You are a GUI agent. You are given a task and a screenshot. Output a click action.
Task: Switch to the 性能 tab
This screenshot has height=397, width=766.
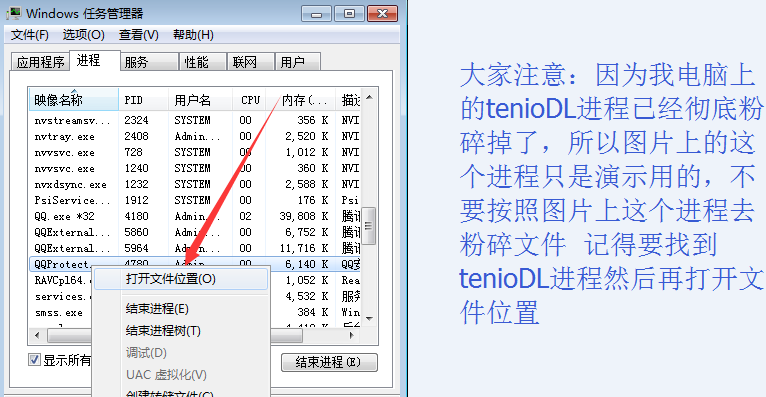click(197, 62)
